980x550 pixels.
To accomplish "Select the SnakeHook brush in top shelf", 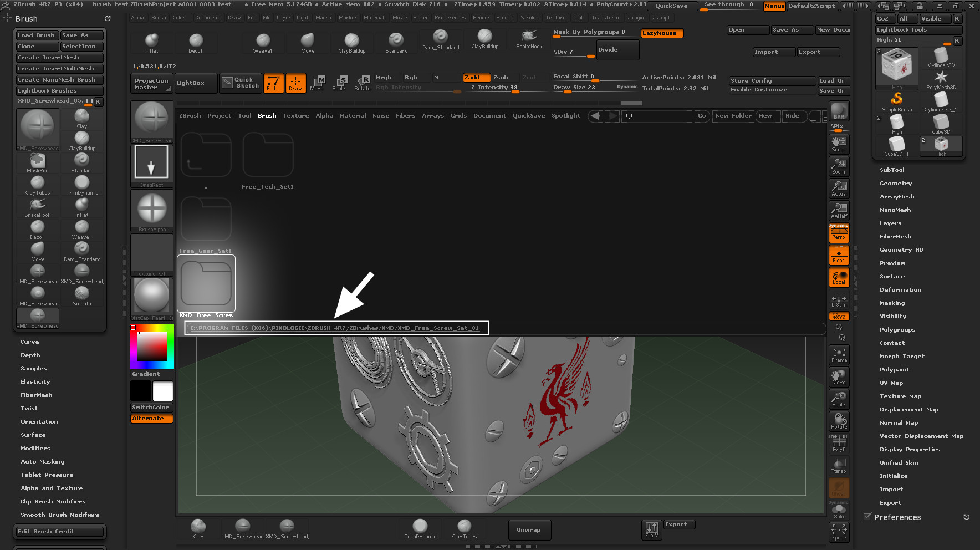I will (529, 39).
